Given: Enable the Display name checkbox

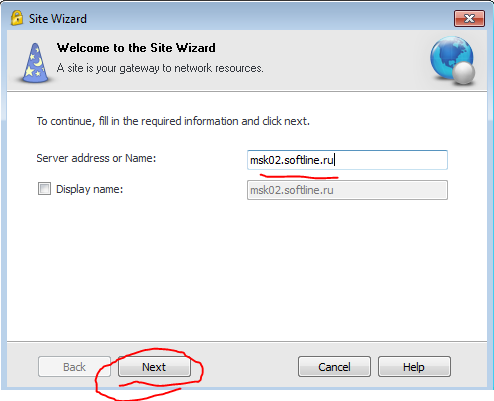Looking at the screenshot, I should 44,189.
